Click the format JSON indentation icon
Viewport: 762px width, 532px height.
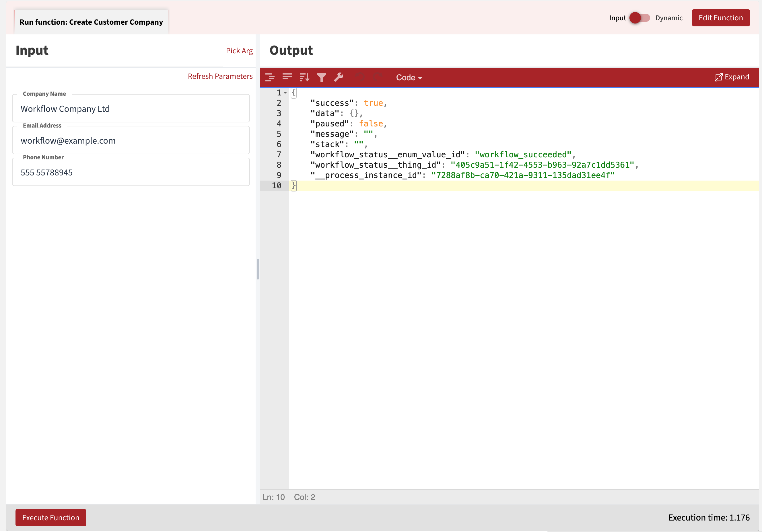270,77
